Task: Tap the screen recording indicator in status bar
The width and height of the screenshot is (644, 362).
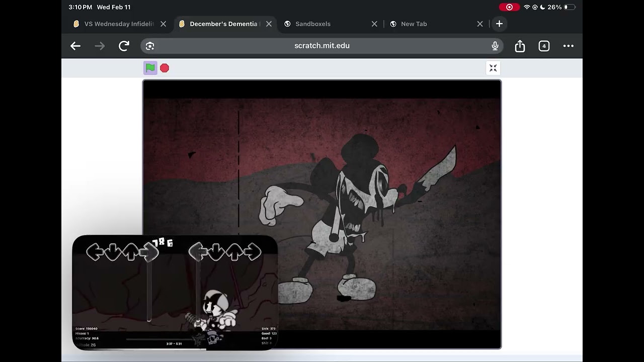Action: pyautogui.click(x=509, y=7)
